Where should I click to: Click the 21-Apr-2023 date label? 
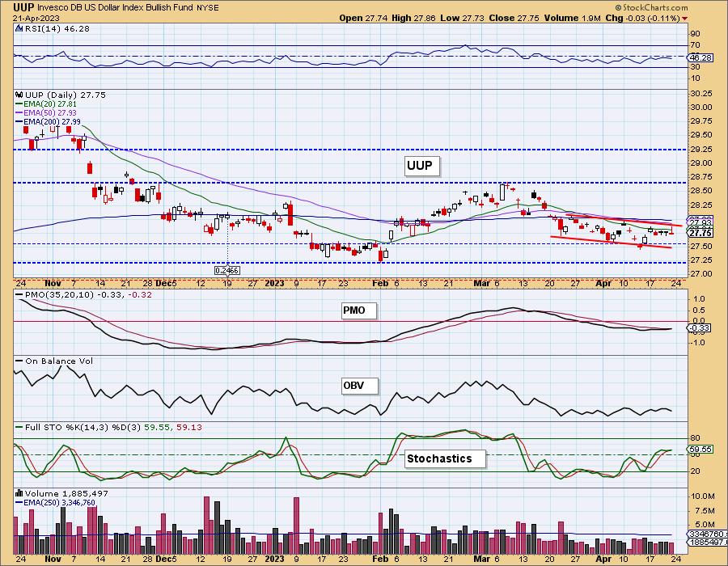point(36,18)
